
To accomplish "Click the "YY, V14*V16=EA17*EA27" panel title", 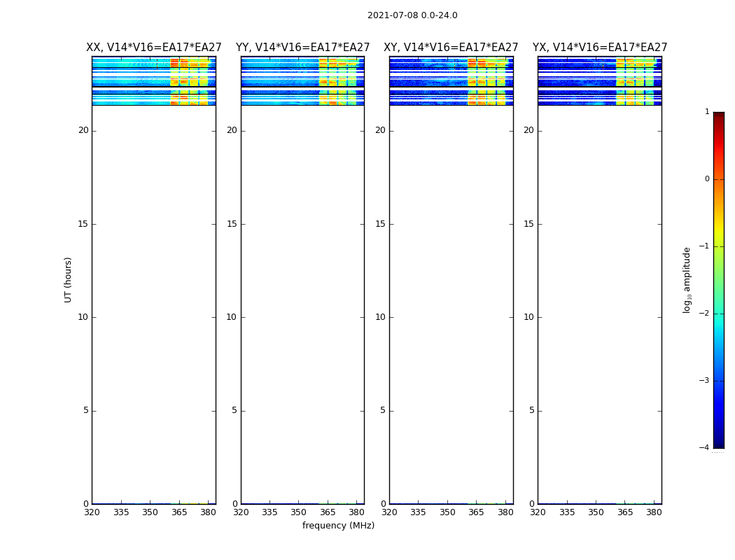I will (303, 48).
